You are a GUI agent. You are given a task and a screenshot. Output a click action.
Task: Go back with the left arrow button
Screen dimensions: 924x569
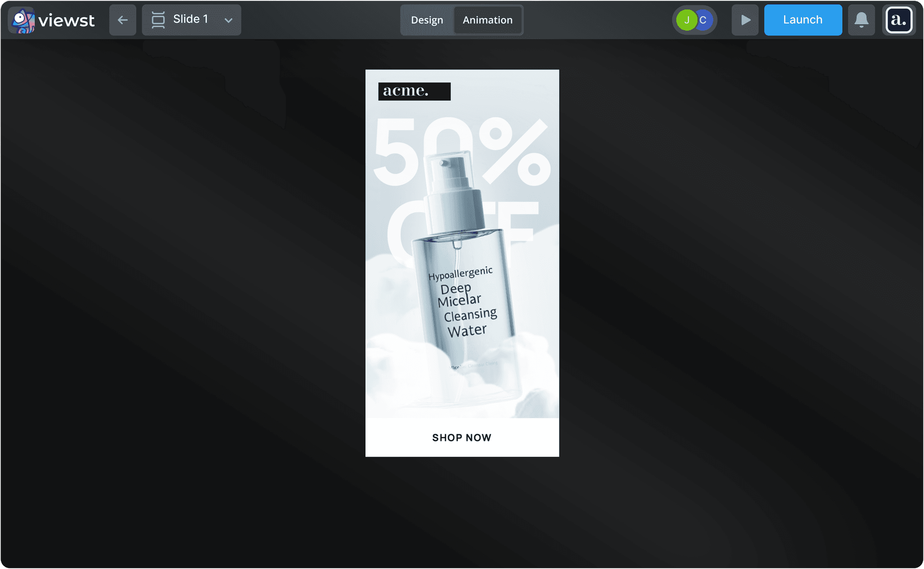pos(123,20)
